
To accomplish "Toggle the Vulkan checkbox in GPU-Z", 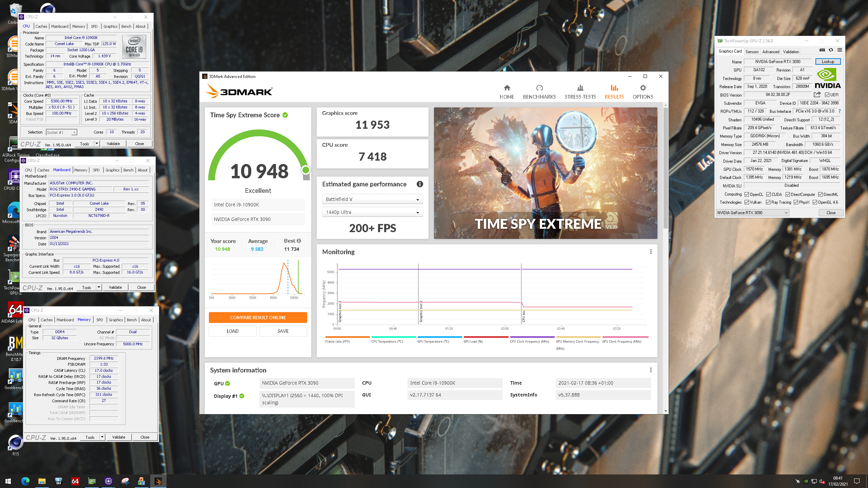I will [747, 202].
